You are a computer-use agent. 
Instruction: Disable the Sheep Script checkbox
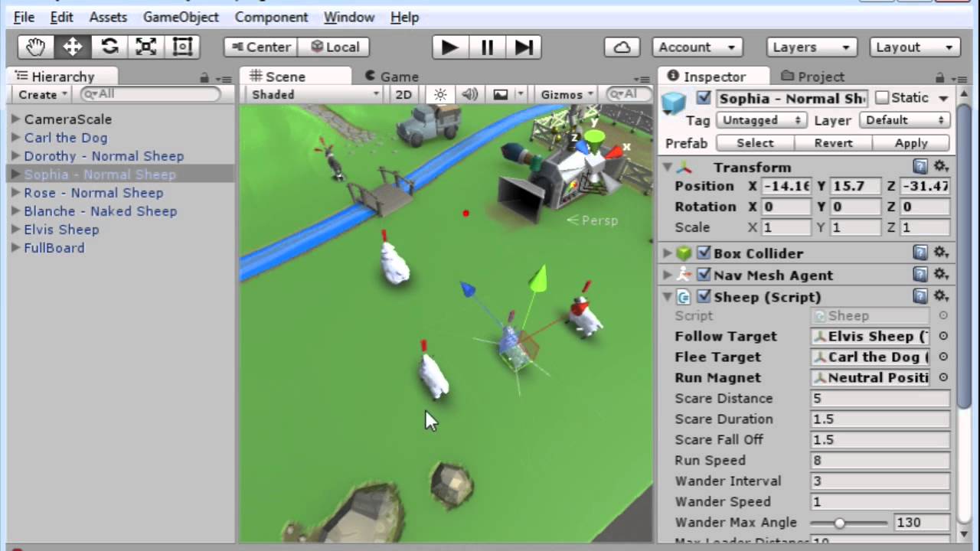[704, 296]
